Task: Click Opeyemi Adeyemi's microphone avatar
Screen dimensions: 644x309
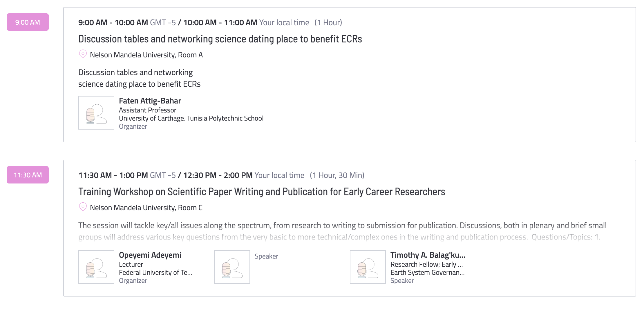Action: pos(96,267)
